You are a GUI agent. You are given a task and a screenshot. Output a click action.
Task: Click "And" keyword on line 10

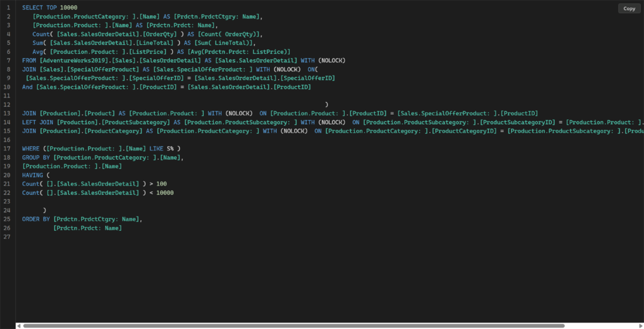[27, 87]
